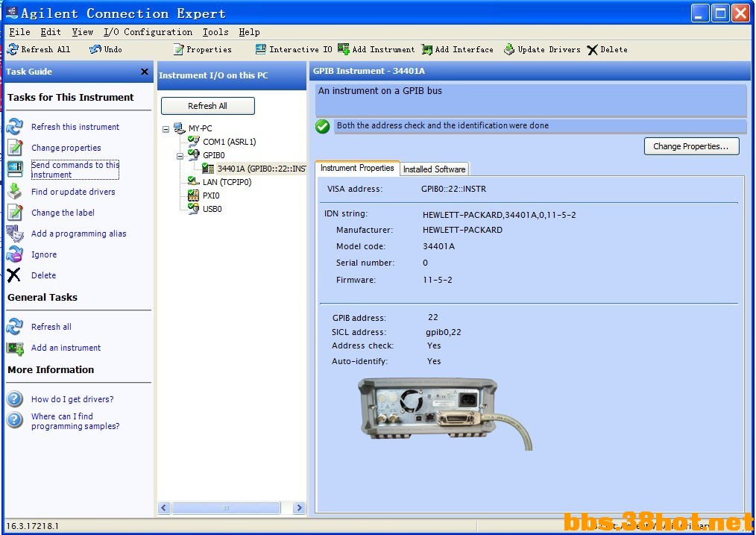The width and height of the screenshot is (756, 535).
Task: Click the help icon for programming samples
Action: click(x=15, y=420)
